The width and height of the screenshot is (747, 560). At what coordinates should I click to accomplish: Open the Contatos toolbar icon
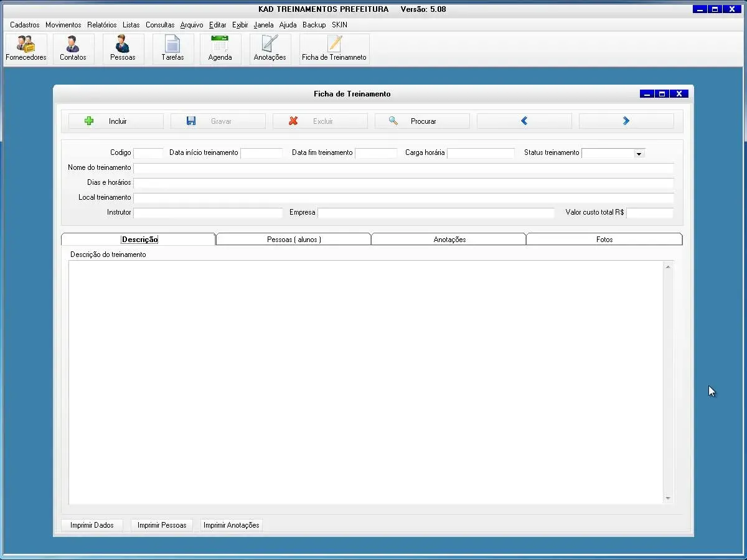(73, 49)
